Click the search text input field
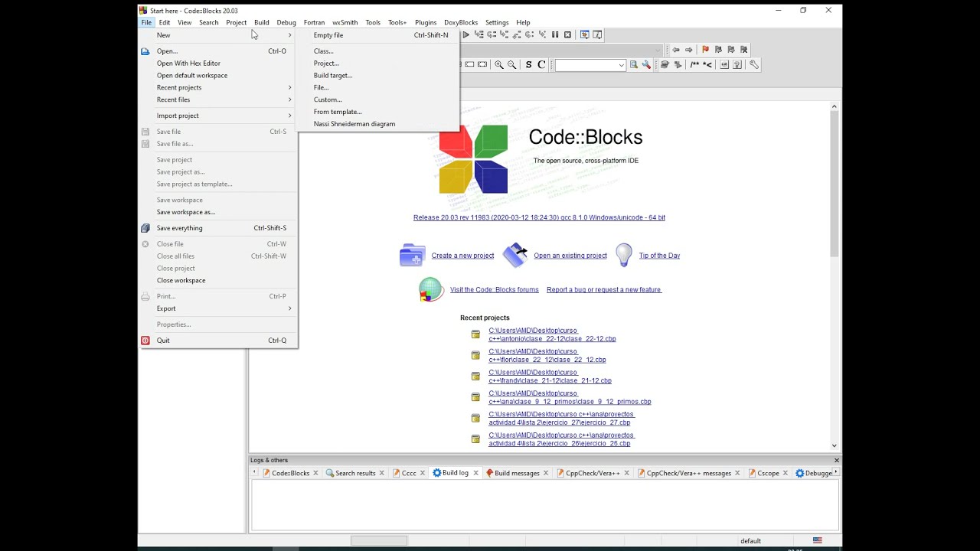Screen dimensions: 980x551 (586, 65)
